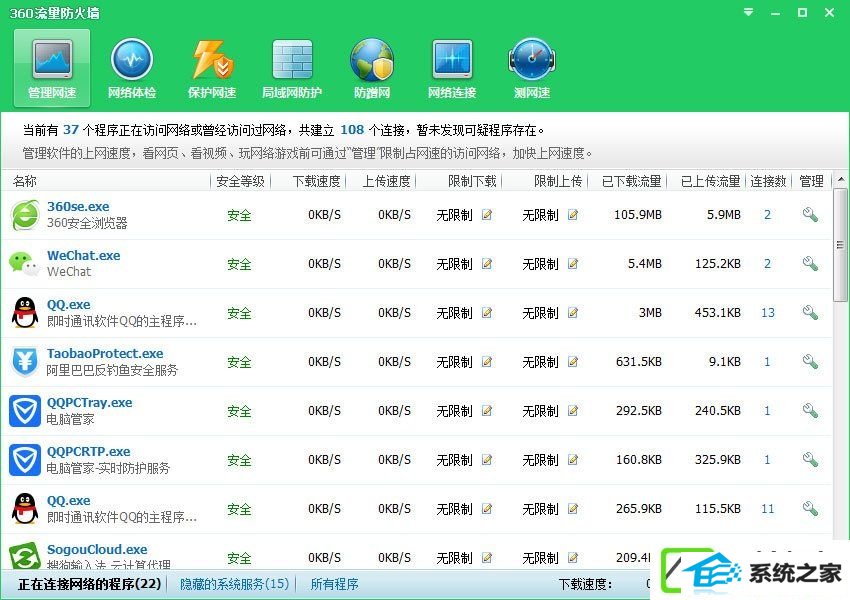Edit upload limit for 360se.exe
Screen dimensions: 850x600
572,215
